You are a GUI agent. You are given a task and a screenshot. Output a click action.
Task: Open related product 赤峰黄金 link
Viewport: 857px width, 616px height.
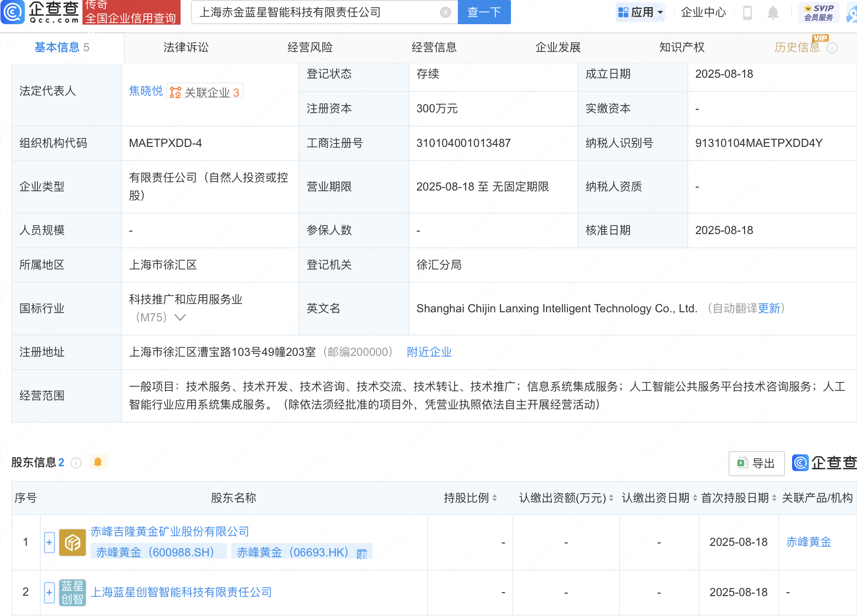pos(809,542)
